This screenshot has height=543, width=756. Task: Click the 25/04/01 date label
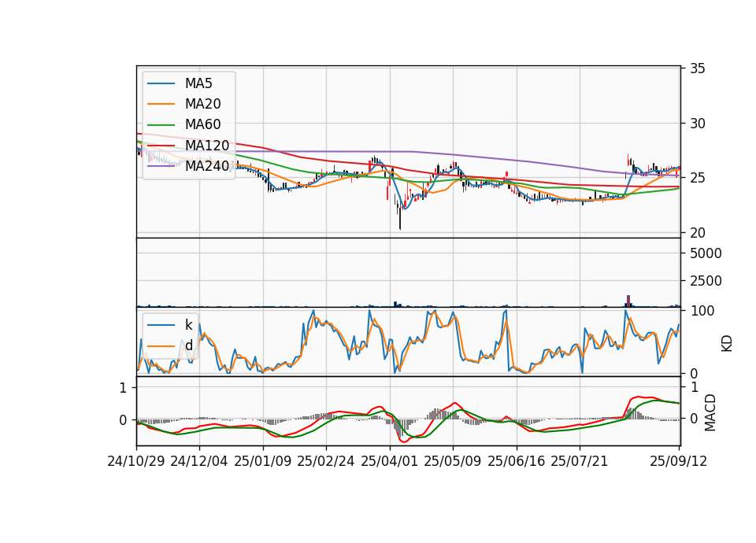pyautogui.click(x=390, y=461)
